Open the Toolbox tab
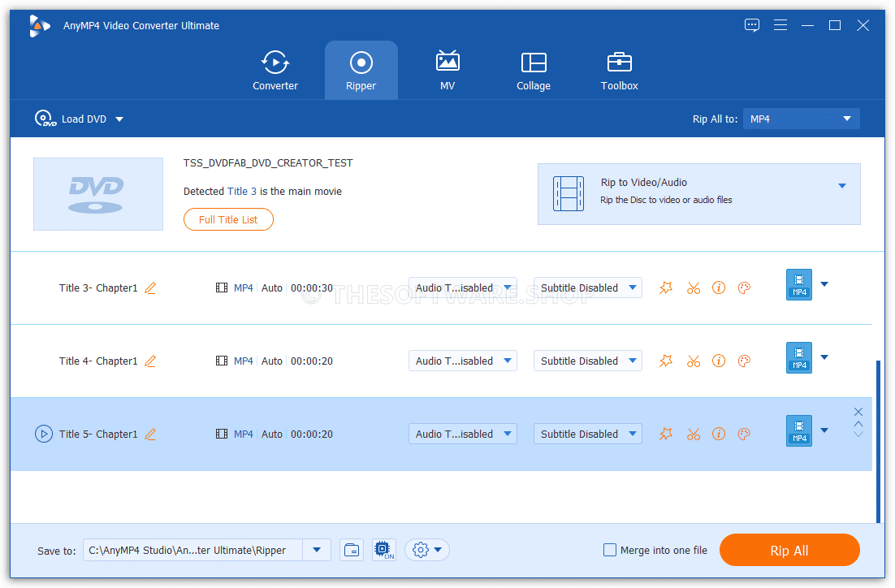Screen dimensions: 895x588 [x=620, y=70]
